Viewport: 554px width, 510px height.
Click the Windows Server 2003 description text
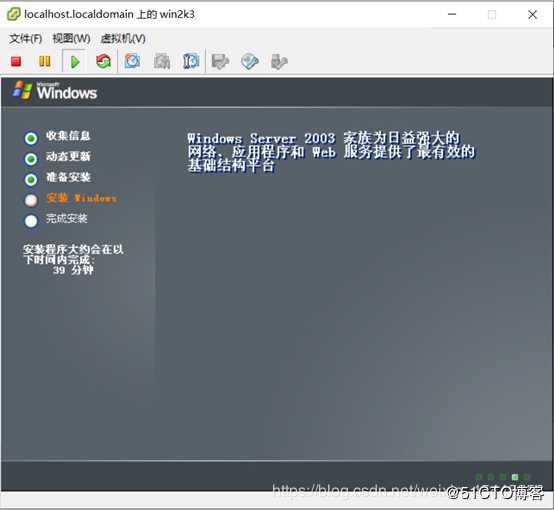coord(331,152)
